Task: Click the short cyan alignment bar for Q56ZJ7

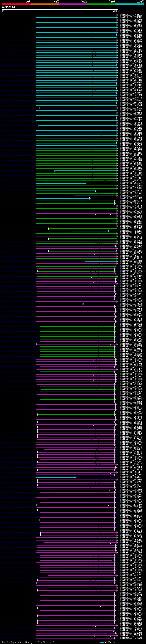Action: [61, 183]
